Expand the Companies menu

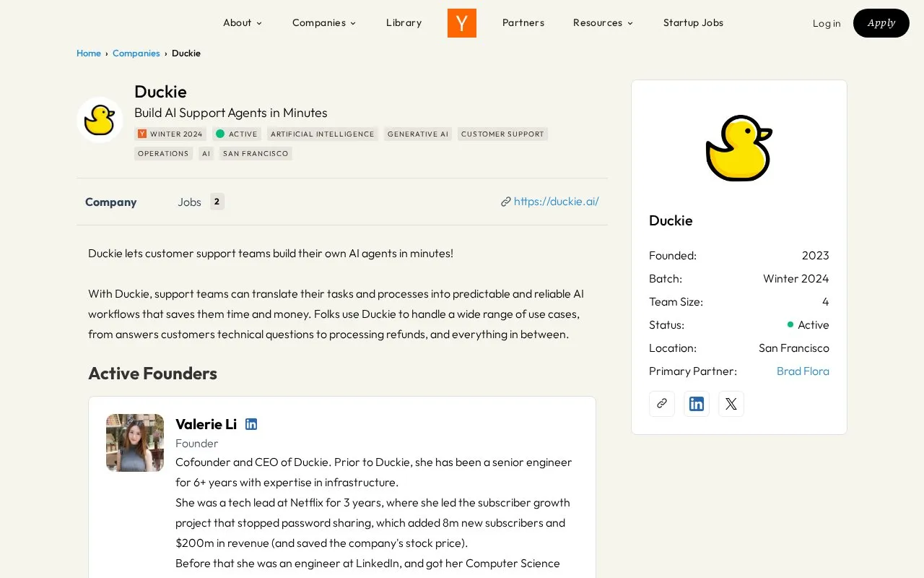point(324,22)
